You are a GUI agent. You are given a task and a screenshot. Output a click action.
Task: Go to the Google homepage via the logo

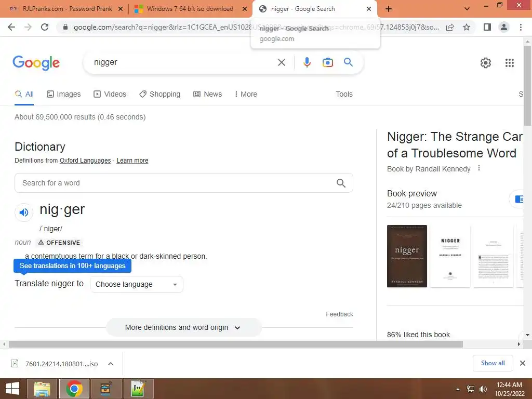click(x=36, y=63)
